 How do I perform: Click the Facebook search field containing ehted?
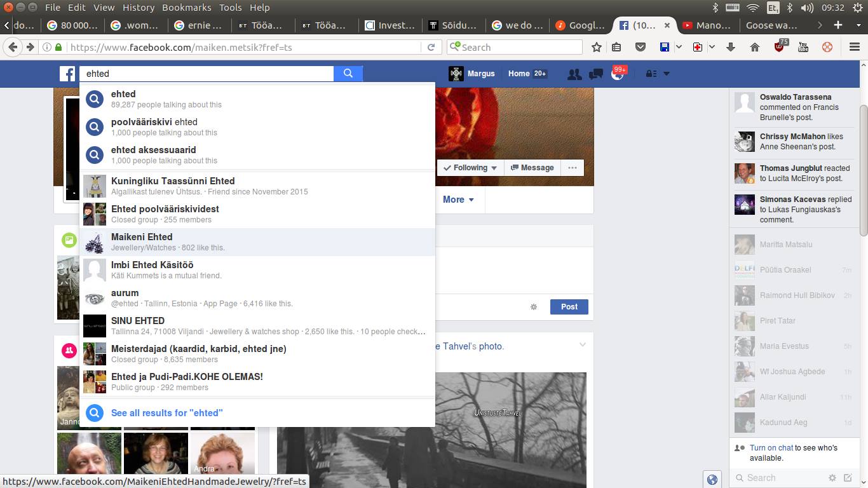pyautogui.click(x=207, y=74)
